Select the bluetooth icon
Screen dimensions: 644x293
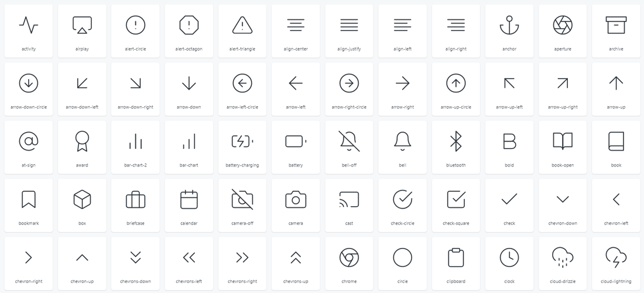click(455, 141)
